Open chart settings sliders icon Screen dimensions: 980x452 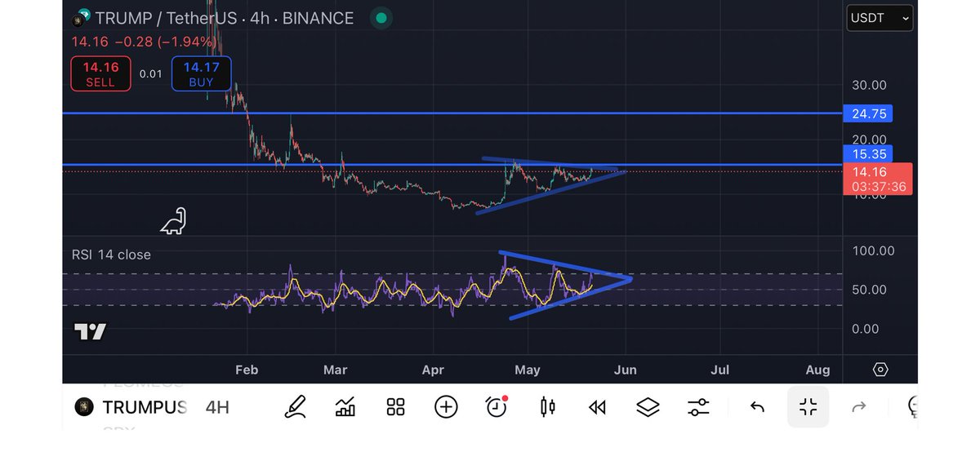point(698,406)
